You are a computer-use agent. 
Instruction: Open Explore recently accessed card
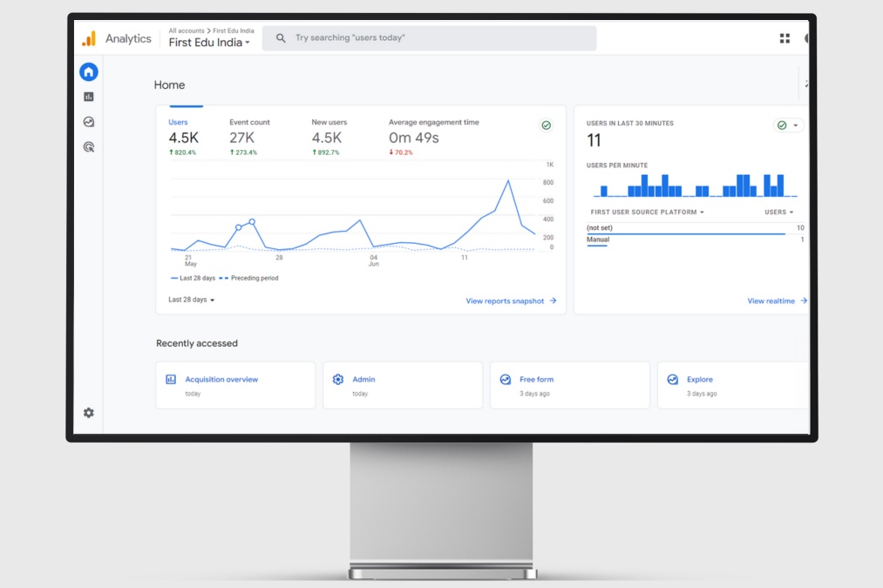(733, 385)
